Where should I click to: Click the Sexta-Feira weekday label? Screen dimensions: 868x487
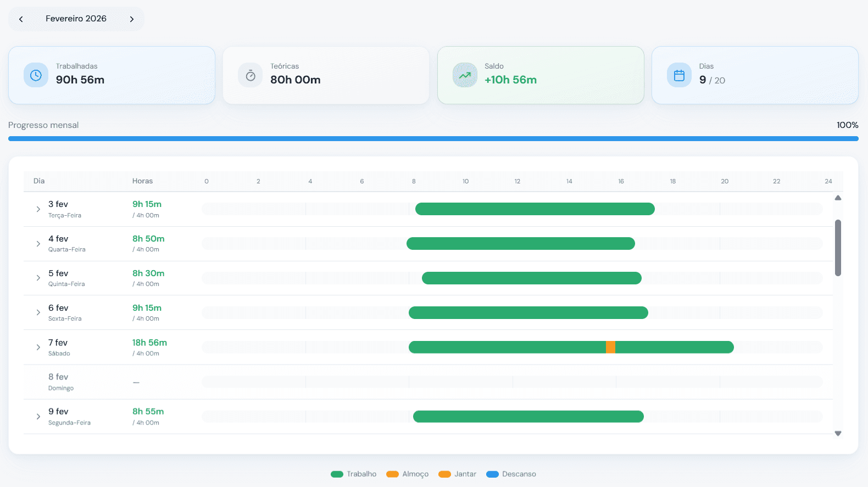coord(65,318)
